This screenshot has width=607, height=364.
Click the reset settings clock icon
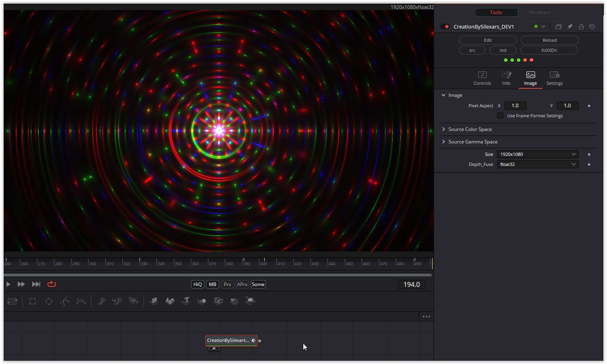coord(592,27)
